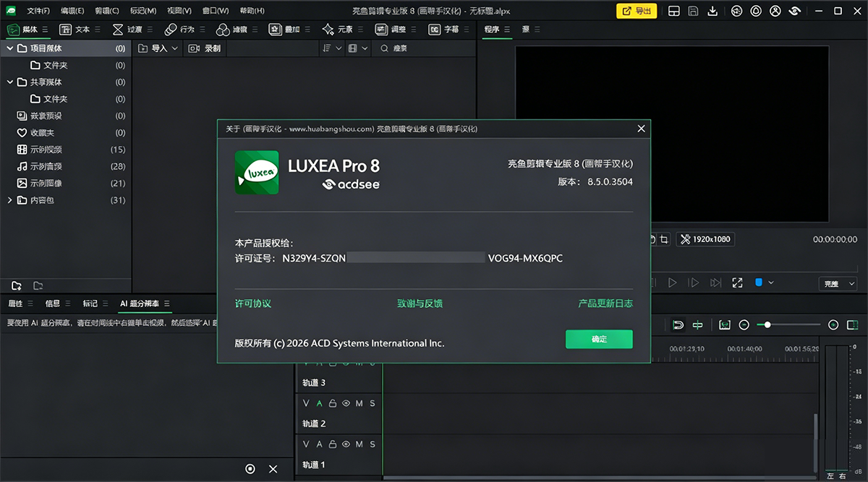Open the 完整 preview quality dropdown
This screenshot has height=482, width=868.
click(838, 284)
